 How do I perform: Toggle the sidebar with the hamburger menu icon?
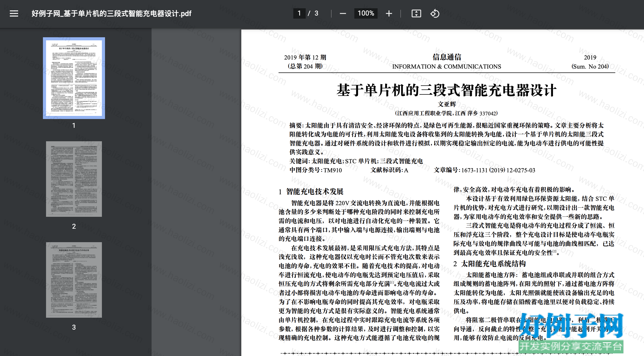point(14,13)
